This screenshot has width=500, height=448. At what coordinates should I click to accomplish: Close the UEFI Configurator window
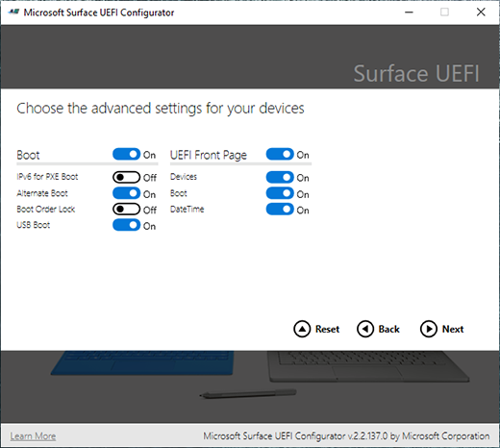pos(481,12)
